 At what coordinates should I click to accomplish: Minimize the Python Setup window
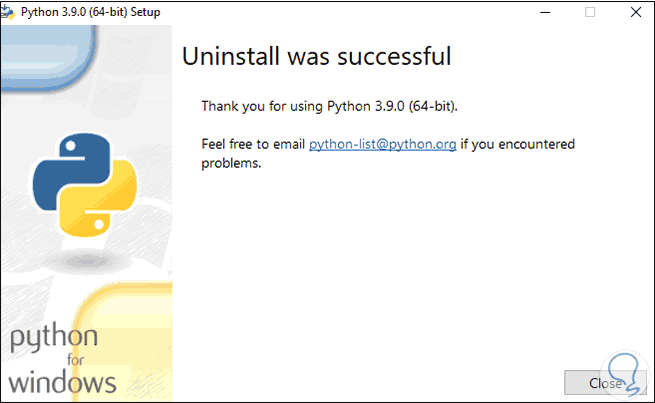tap(546, 12)
